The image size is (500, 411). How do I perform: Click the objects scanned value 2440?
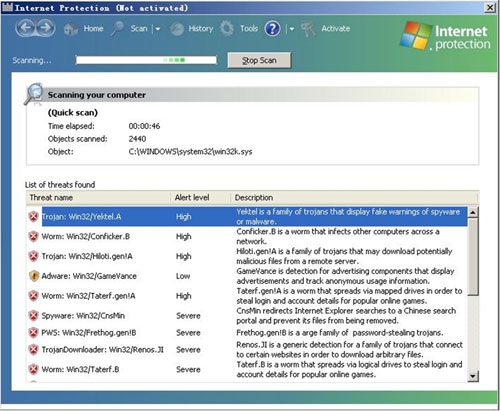click(137, 139)
